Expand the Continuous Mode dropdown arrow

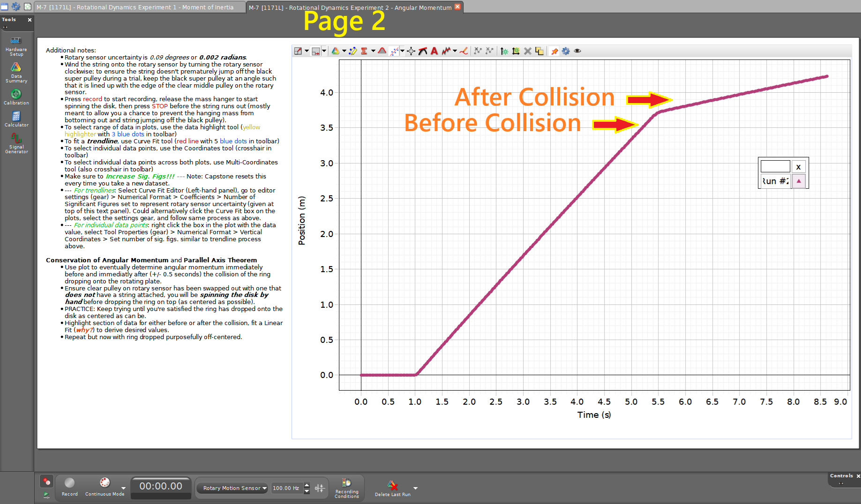point(123,488)
